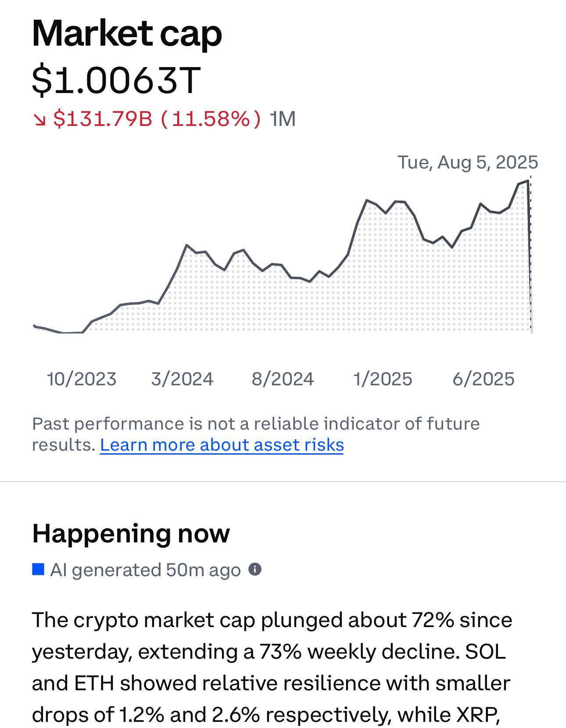Viewport: 566px width, 728px height.
Task: Tap the Market cap heading
Action: pos(127,33)
